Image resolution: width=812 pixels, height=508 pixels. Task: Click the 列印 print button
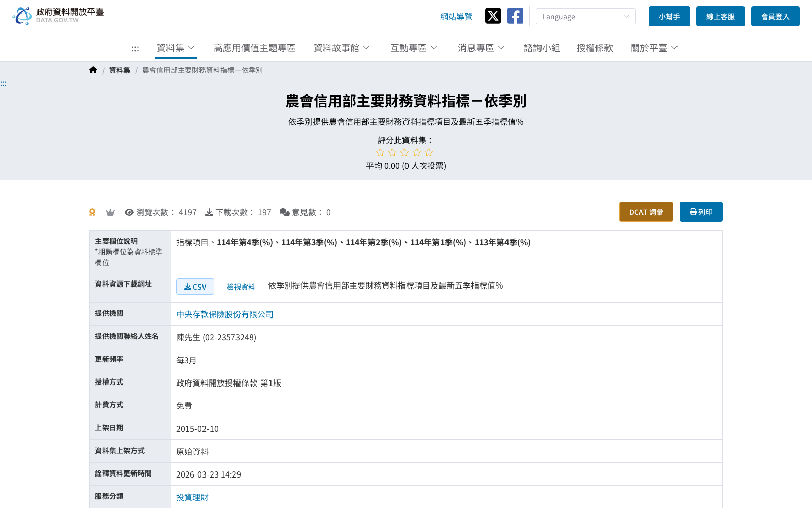tap(701, 212)
